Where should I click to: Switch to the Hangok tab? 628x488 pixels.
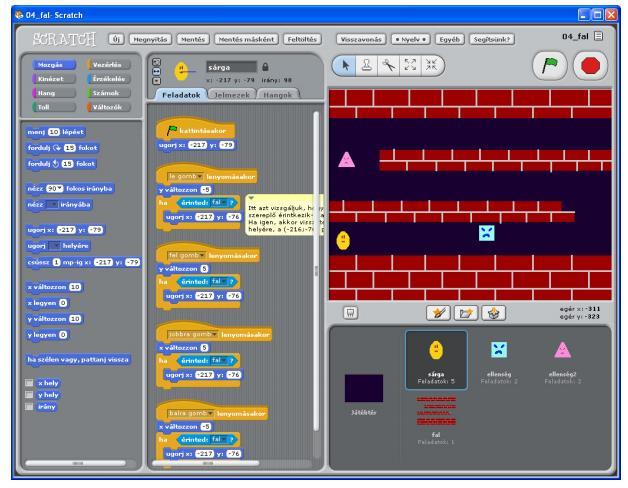[x=278, y=95]
